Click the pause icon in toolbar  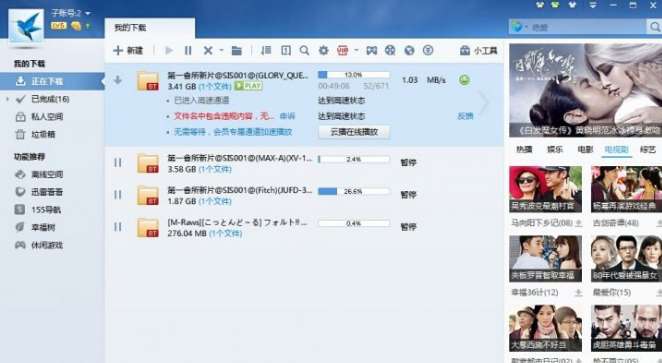click(188, 51)
